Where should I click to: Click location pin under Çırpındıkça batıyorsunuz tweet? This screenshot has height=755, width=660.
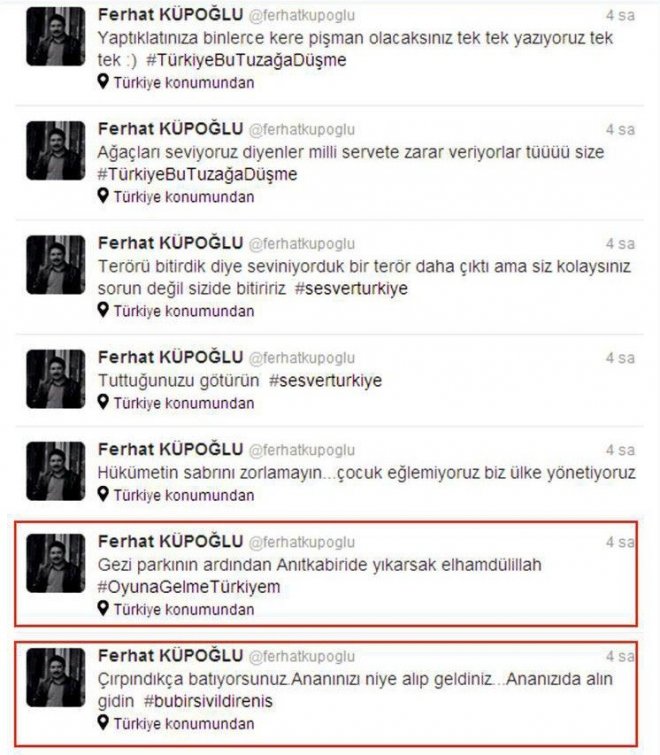[x=103, y=723]
